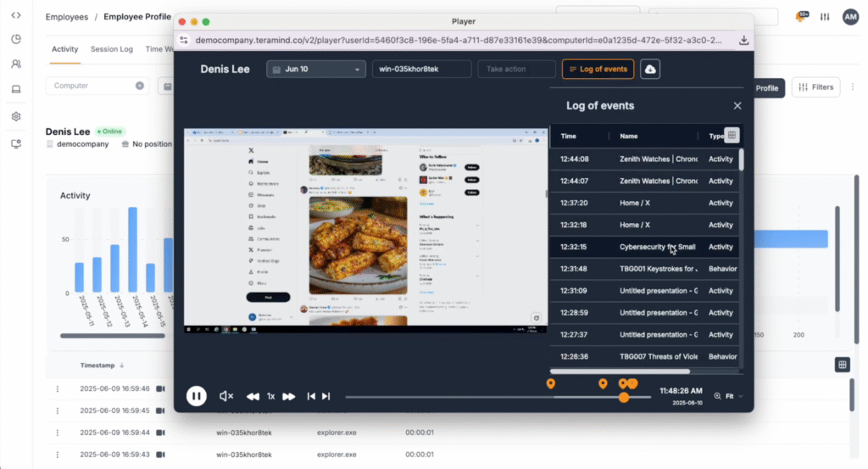Image resolution: width=868 pixels, height=469 pixels.
Task: Click the sliders settings icon in top bar
Action: click(x=825, y=17)
